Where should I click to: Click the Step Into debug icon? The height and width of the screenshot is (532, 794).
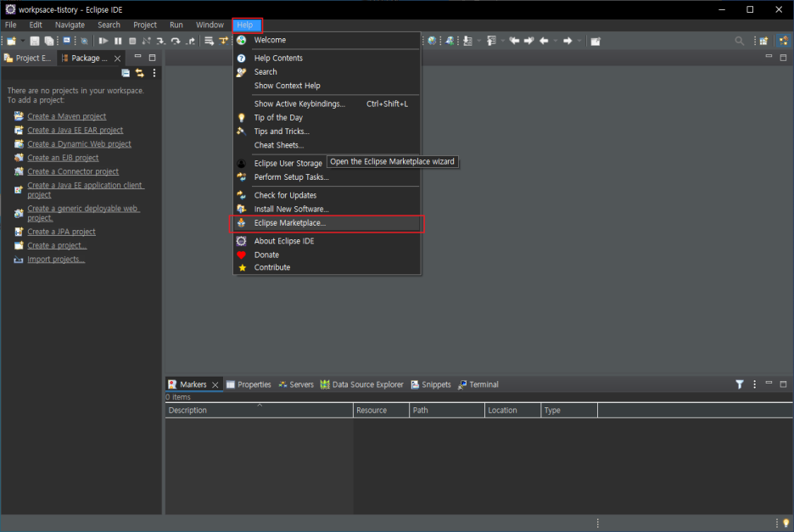[x=161, y=41]
